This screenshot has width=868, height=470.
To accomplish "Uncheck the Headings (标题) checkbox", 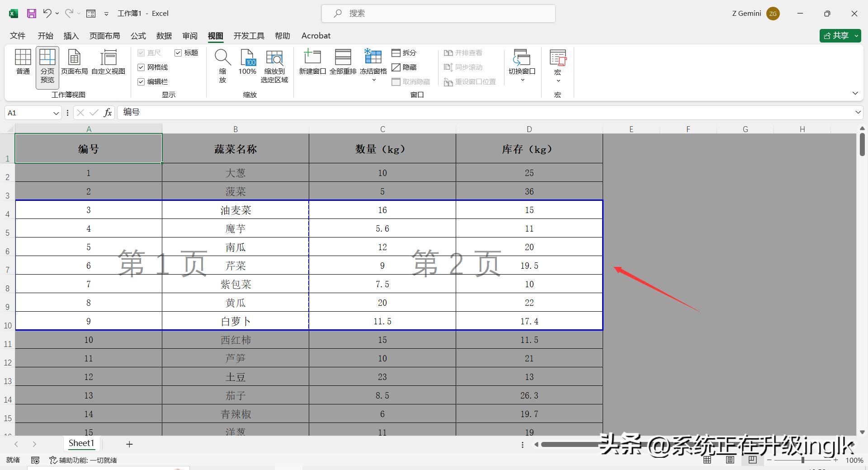I will click(178, 53).
